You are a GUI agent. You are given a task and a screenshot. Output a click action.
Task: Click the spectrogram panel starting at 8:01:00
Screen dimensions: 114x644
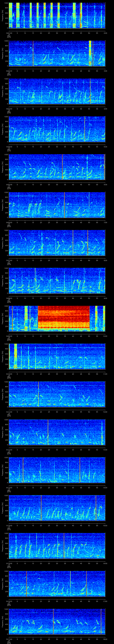click(57, 16)
